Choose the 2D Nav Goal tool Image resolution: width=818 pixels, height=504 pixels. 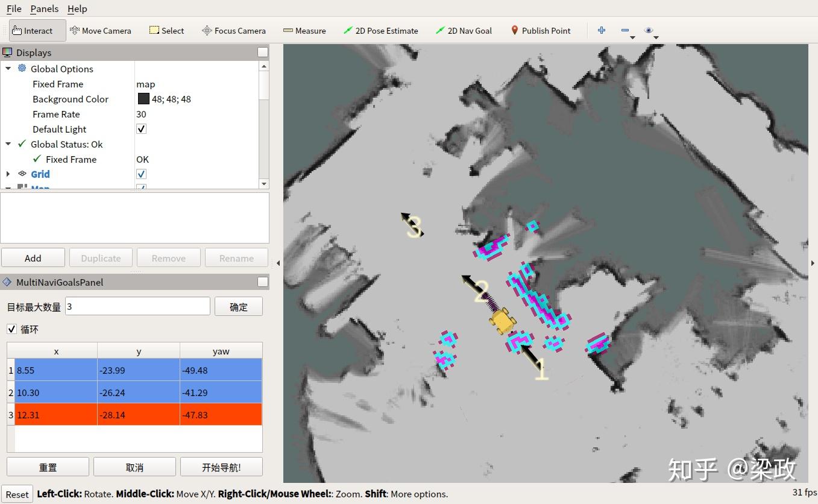[464, 31]
